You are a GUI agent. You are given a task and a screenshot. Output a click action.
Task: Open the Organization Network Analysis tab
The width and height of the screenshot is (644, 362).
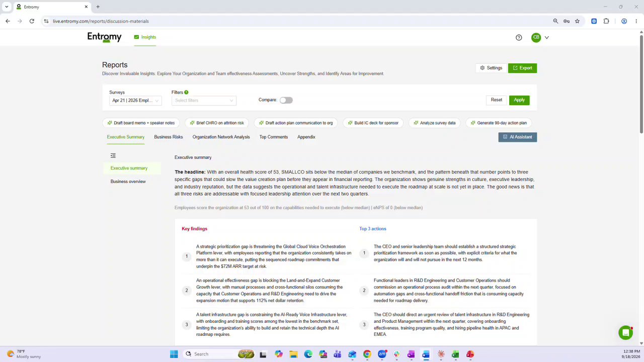[221, 137]
